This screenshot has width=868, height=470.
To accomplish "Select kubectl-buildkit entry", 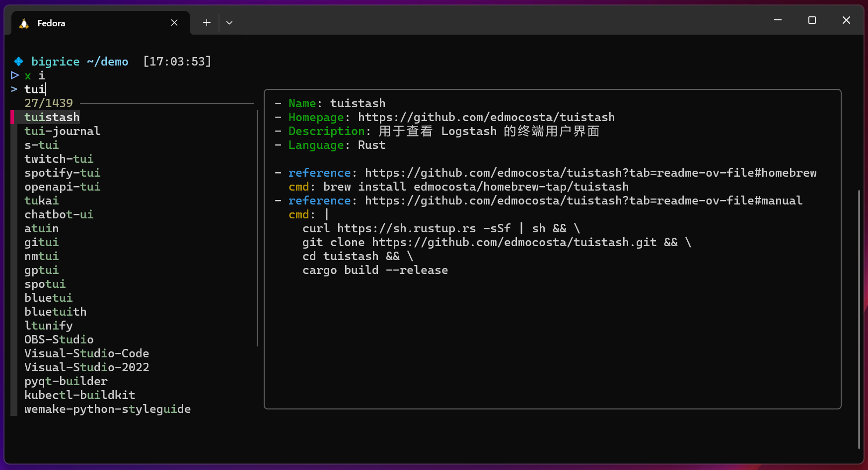I will point(80,395).
